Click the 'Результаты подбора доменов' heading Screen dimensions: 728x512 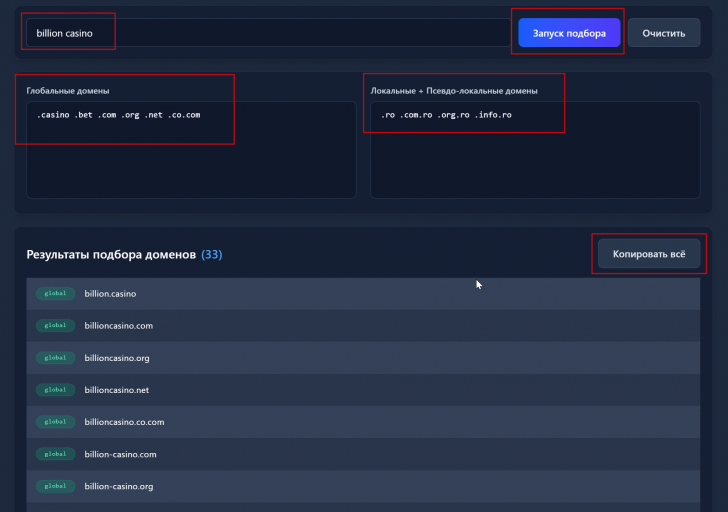click(111, 254)
